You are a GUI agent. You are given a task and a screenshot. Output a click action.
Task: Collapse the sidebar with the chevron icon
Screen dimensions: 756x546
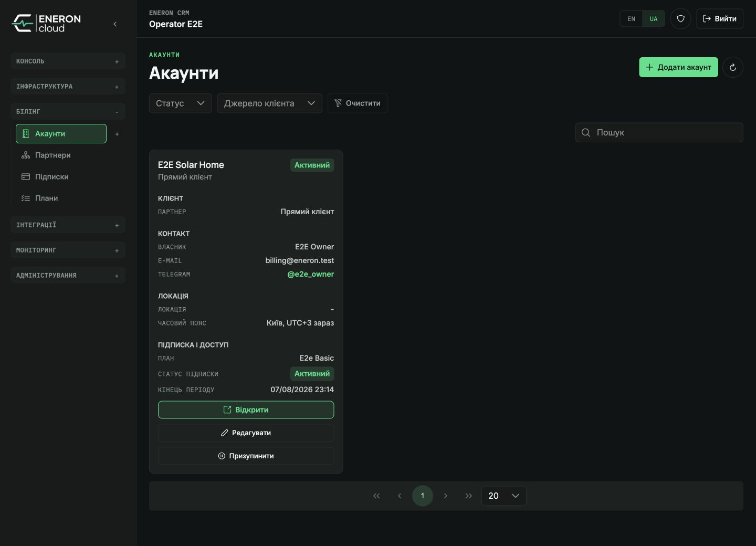[x=115, y=24]
